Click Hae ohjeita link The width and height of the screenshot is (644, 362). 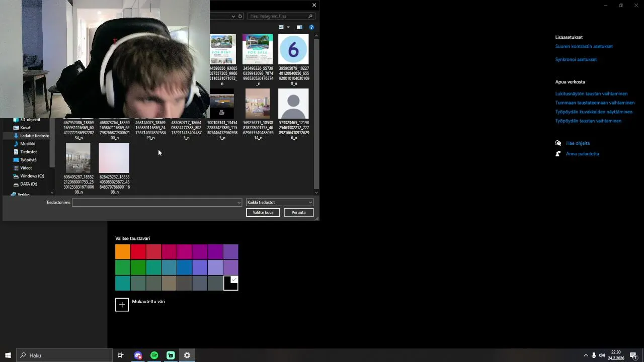pos(578,143)
